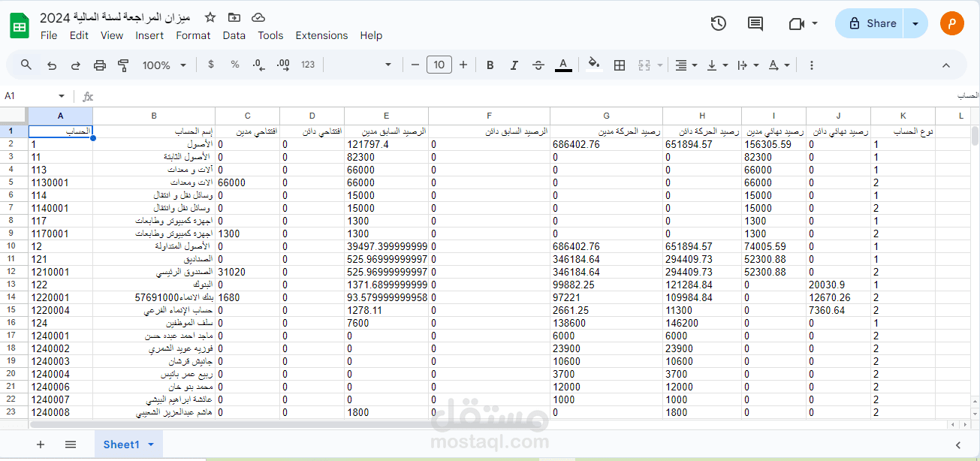Open the Format menu
This screenshot has width=980, height=461.
click(193, 35)
